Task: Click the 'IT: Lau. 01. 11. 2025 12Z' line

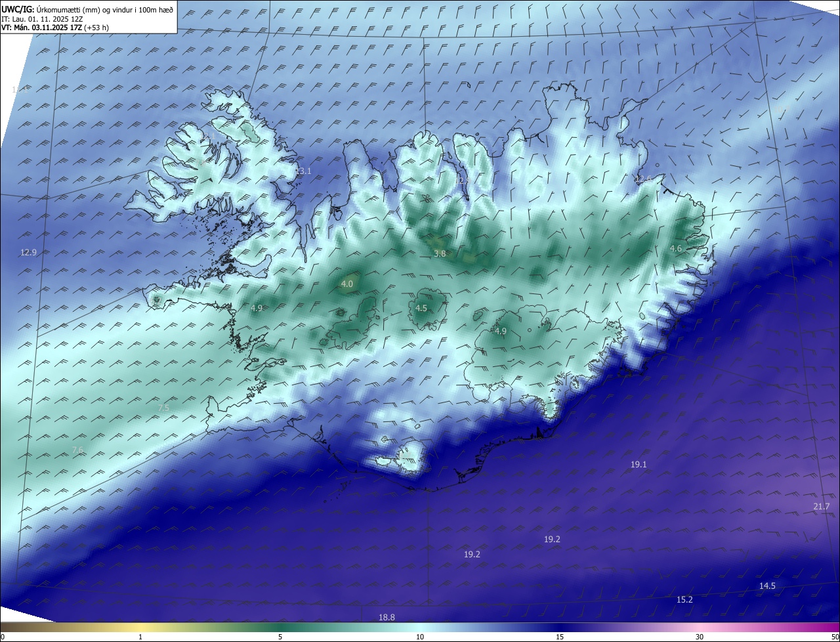Action: [x=42, y=18]
